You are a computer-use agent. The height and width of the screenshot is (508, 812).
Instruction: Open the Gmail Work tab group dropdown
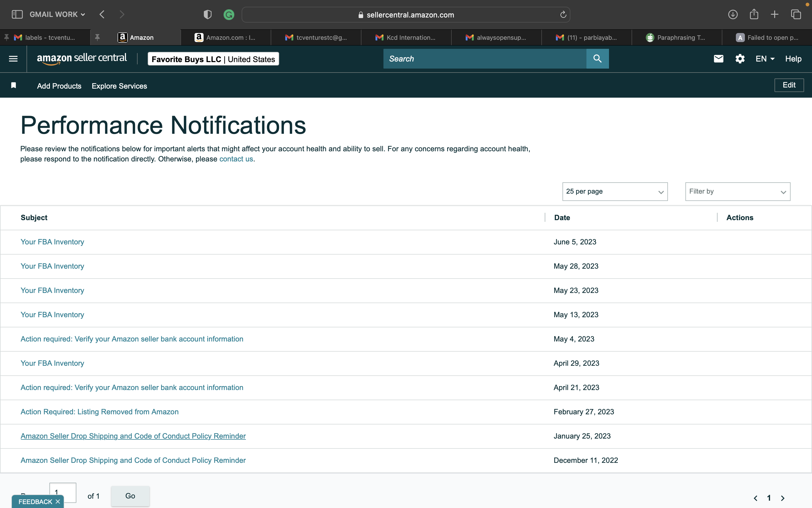(x=58, y=14)
